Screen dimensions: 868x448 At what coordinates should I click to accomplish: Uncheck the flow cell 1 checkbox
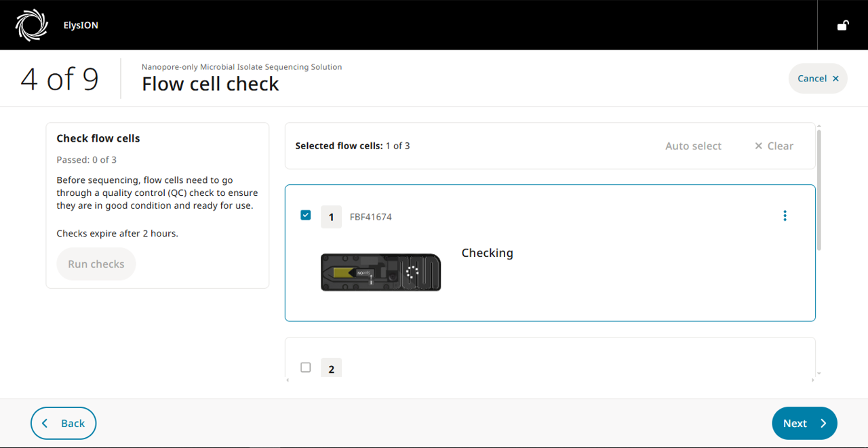[305, 215]
